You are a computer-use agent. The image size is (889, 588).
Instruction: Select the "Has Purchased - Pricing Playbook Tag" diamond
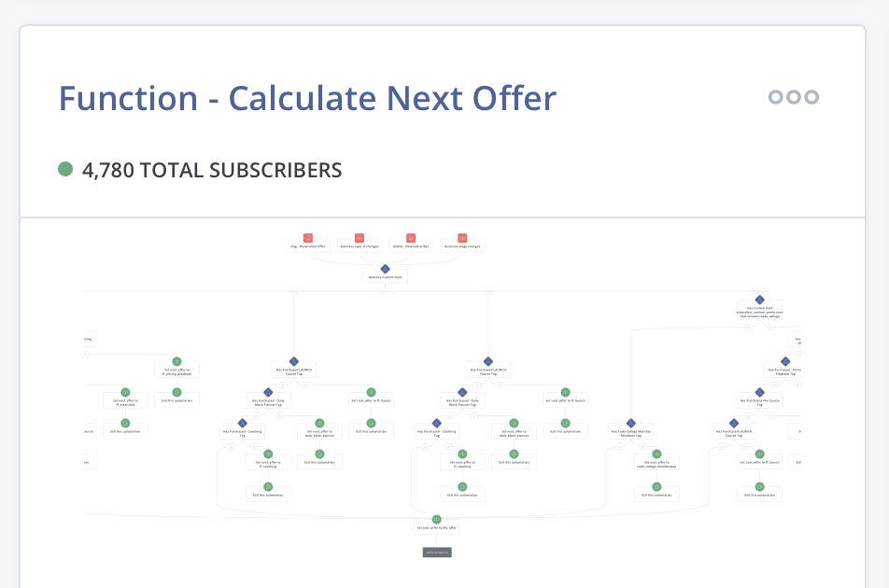click(x=785, y=359)
